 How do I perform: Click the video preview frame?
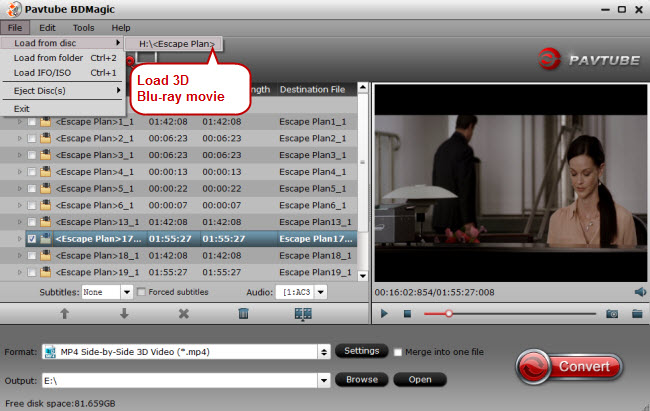pos(510,182)
